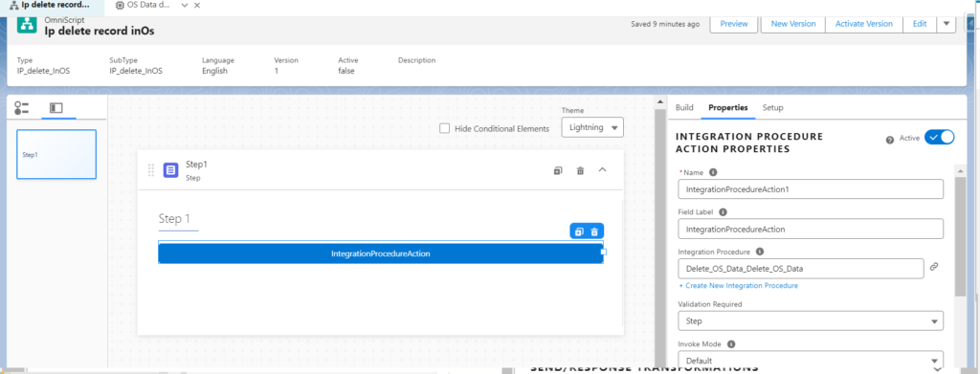Click the Ip delete record inOs title
The height and width of the screenshot is (374, 980).
pos(100,32)
